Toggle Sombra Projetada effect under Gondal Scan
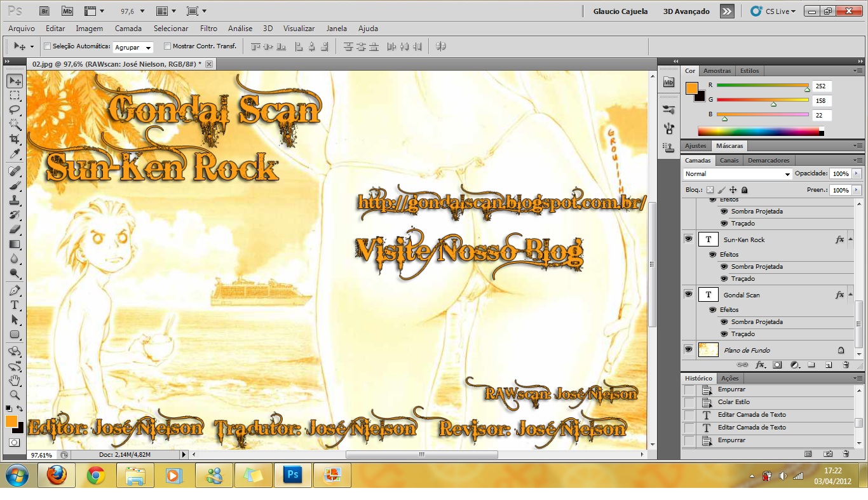This screenshot has height=500, width=868. point(724,322)
